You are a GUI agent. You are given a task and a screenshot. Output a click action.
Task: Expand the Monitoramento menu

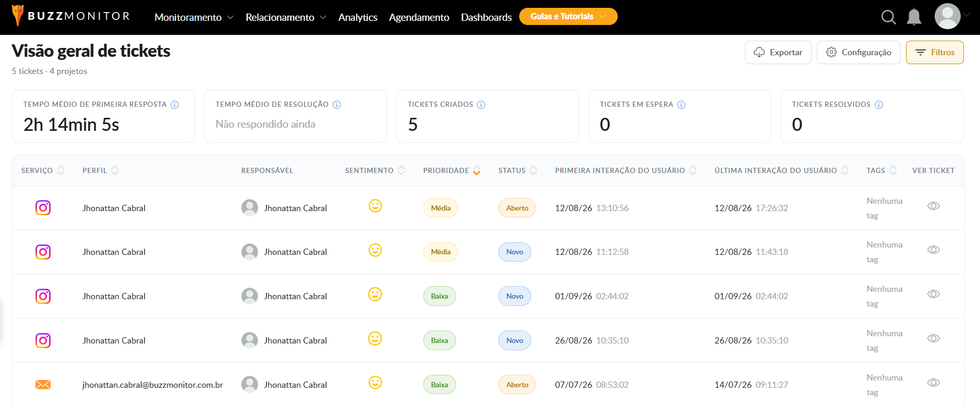[x=194, y=17]
